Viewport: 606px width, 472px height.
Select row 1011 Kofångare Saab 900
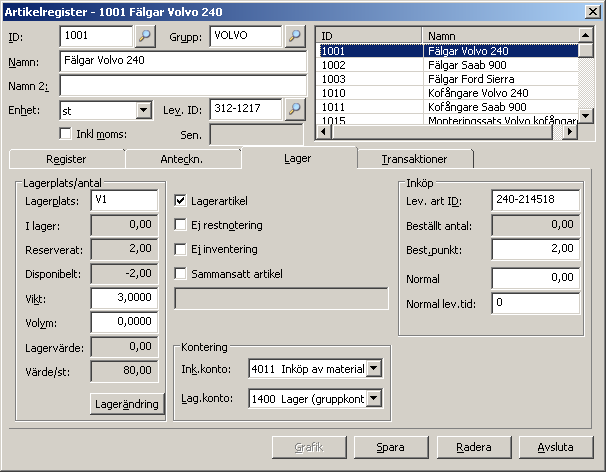point(448,107)
